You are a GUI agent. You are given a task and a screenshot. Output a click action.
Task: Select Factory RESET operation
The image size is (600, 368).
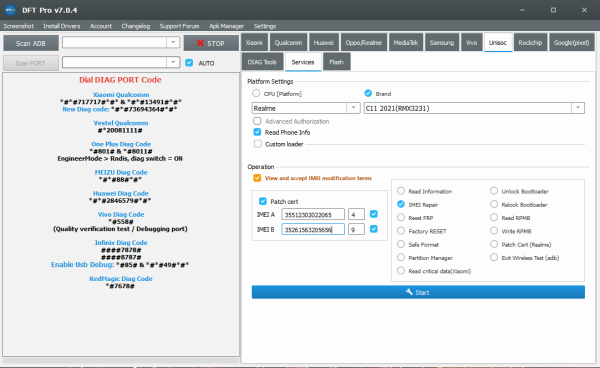[x=401, y=231]
